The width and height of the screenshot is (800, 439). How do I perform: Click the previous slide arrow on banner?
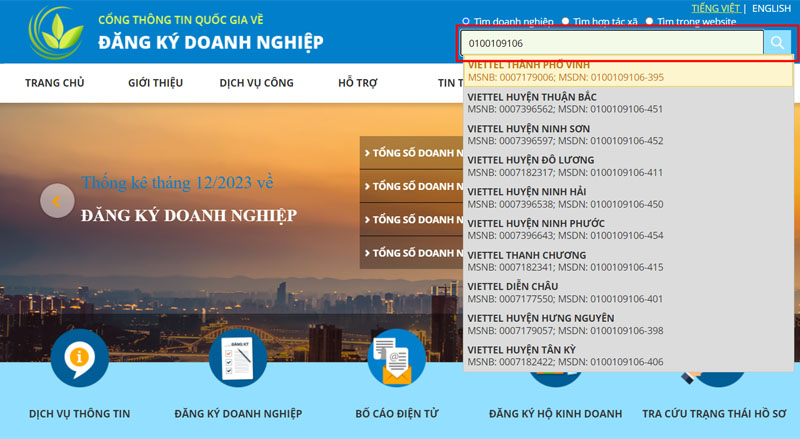57,201
